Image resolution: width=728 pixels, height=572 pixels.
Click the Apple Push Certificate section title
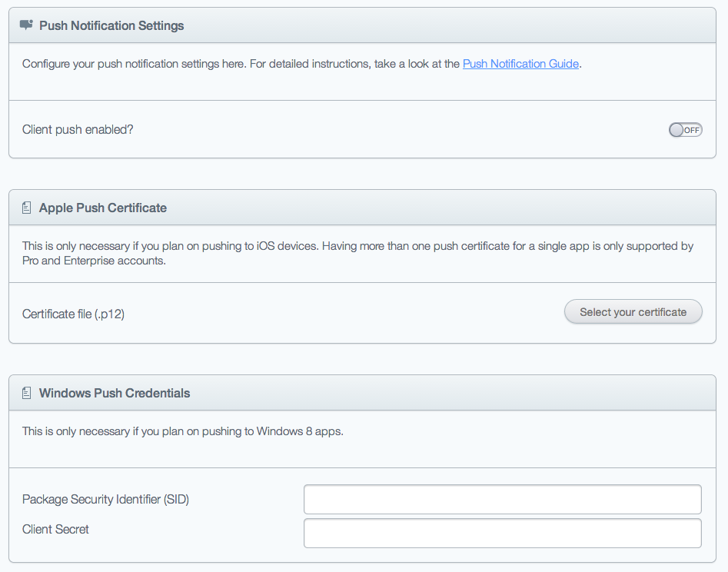coord(103,208)
